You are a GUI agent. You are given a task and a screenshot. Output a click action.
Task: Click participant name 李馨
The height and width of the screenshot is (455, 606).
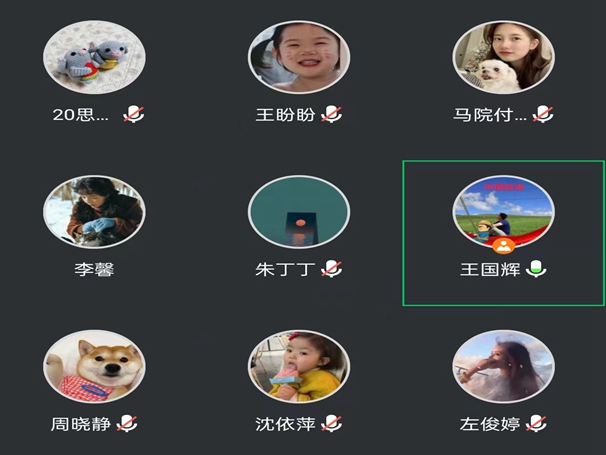point(94,269)
